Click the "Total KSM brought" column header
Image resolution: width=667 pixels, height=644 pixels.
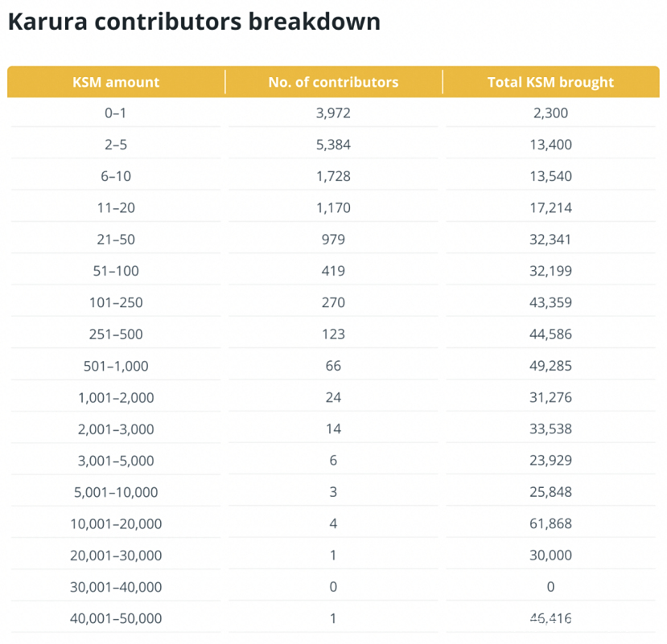[x=550, y=82]
